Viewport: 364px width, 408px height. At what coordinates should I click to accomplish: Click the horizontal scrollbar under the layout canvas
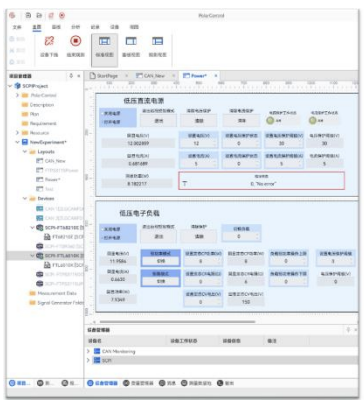point(177,322)
